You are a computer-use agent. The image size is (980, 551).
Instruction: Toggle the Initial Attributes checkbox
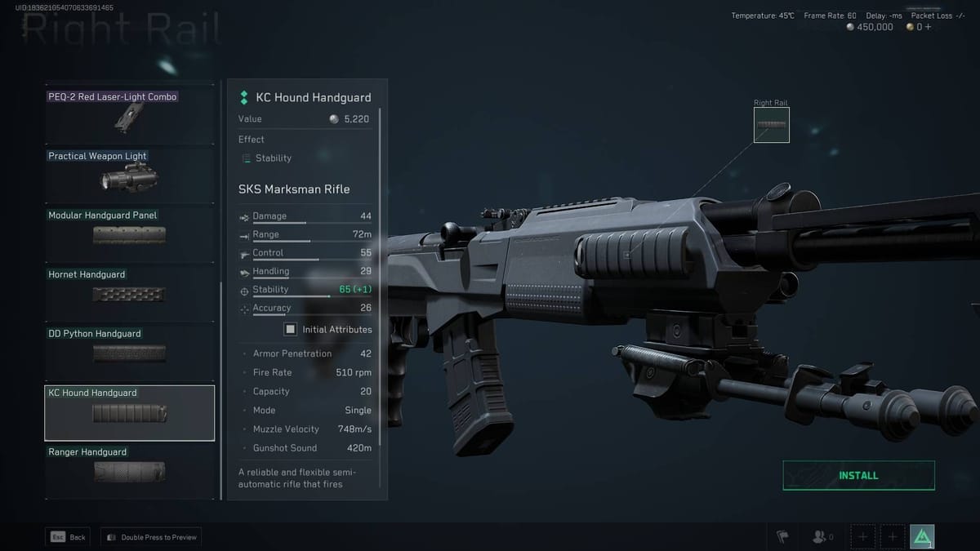pyautogui.click(x=290, y=328)
